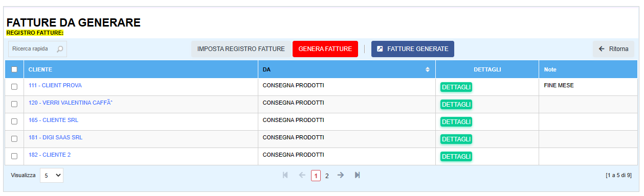This screenshot has height=196, width=644.
Task: Check the box for 111 - CLIENT PROVA
Action: (14, 87)
